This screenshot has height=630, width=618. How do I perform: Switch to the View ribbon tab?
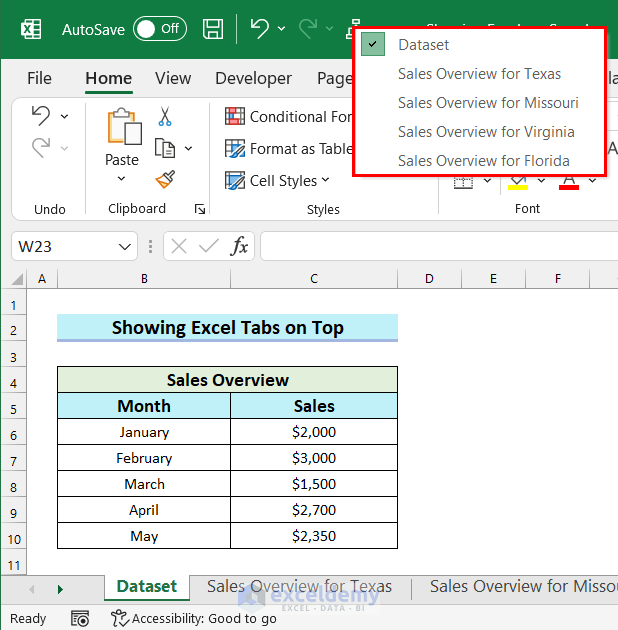point(173,78)
